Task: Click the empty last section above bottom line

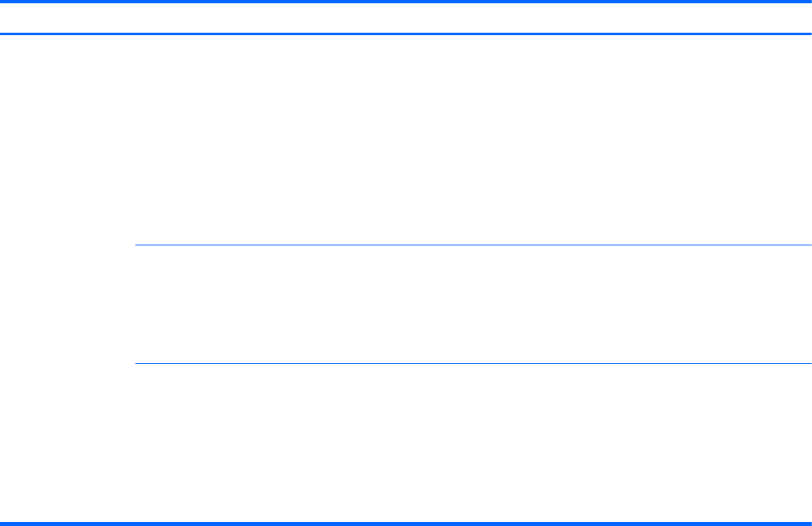Action: 473,442
